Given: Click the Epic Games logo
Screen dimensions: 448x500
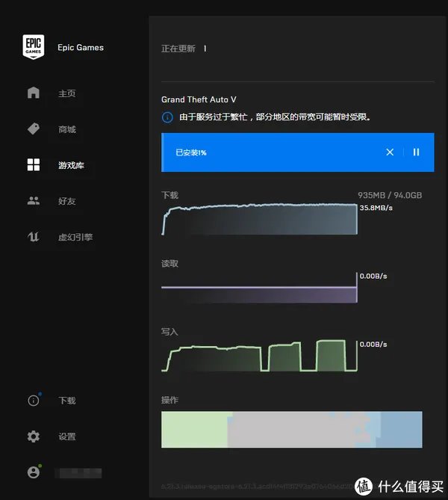Looking at the screenshot, I should click(x=34, y=47).
